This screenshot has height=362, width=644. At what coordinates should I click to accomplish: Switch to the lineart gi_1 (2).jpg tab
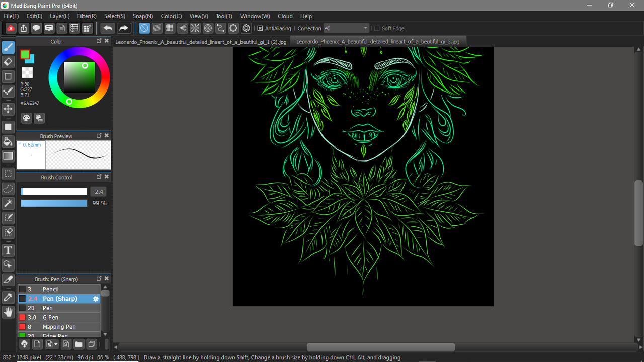201,42
